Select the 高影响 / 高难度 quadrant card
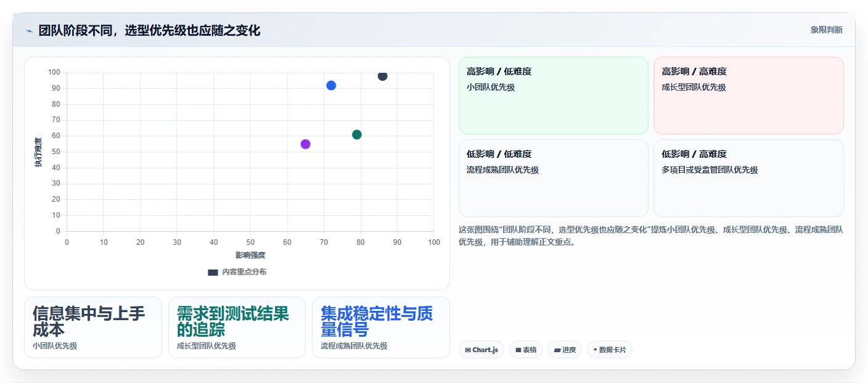Screen dimensions: 868x383 [x=748, y=96]
